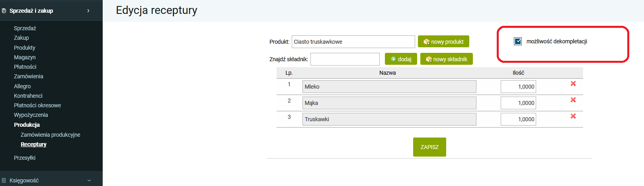This screenshot has width=644, height=186.
Task: Click the plus icon on dodaj button
Action: click(394, 59)
